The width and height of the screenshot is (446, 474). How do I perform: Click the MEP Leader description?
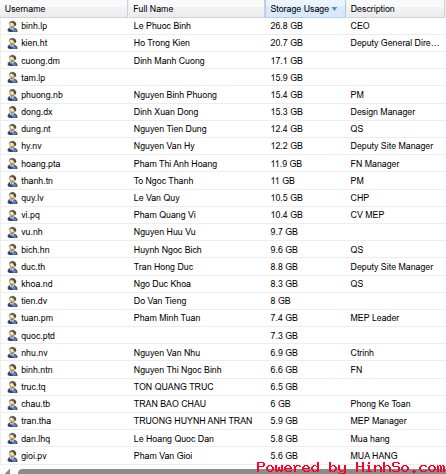tap(375, 318)
